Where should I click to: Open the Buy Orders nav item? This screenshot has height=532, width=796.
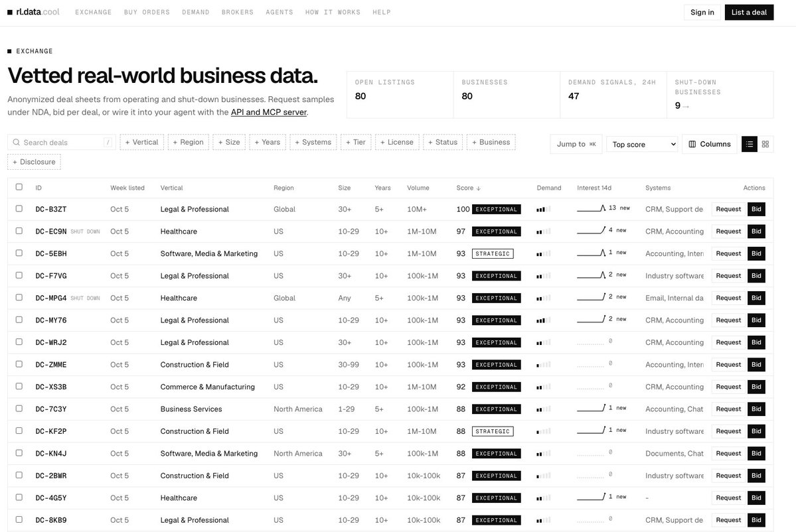tap(147, 12)
